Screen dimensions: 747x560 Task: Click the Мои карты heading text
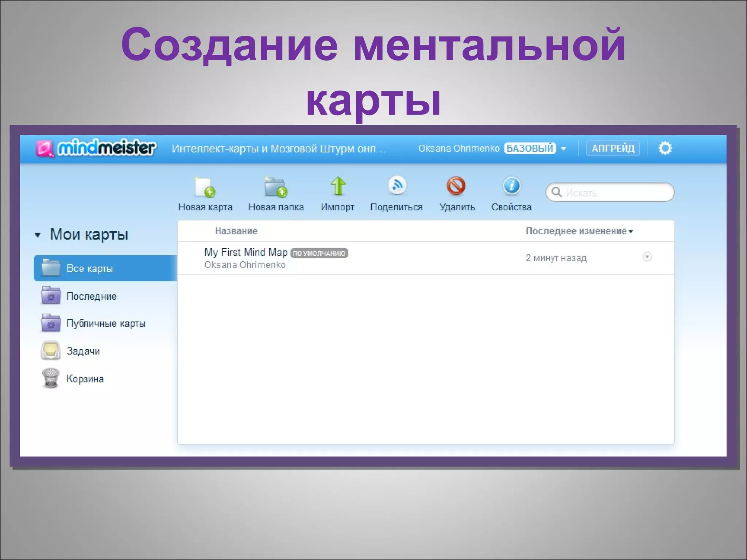tap(89, 234)
